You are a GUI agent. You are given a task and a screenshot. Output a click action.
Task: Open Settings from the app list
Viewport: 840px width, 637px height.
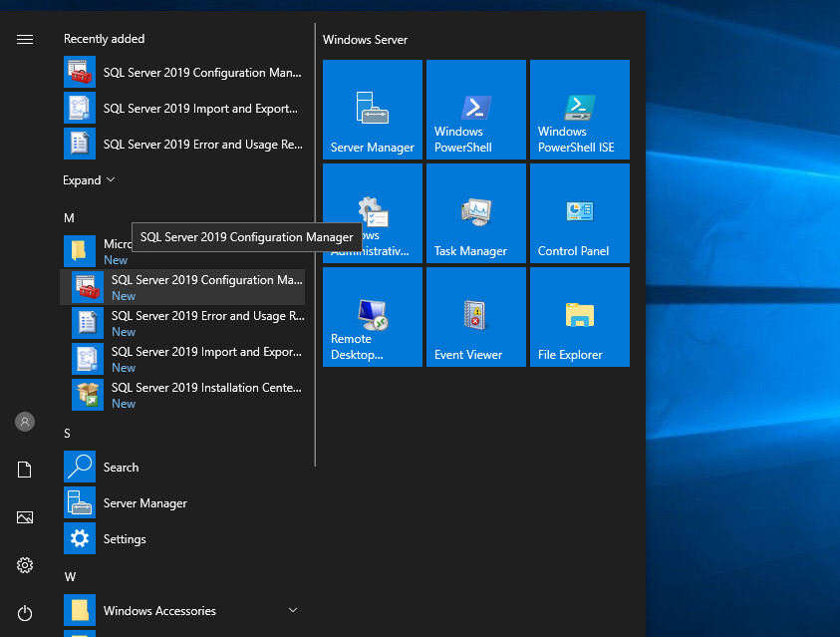pyautogui.click(x=183, y=539)
